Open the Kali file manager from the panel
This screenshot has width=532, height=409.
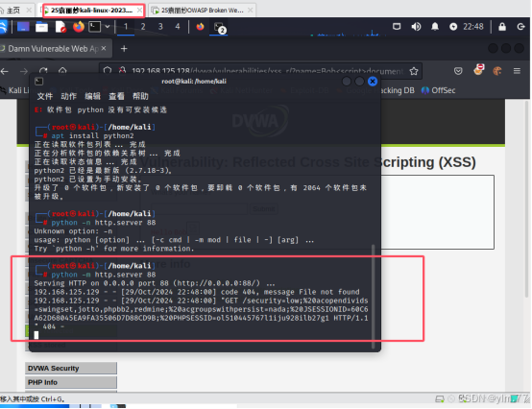tap(41, 27)
